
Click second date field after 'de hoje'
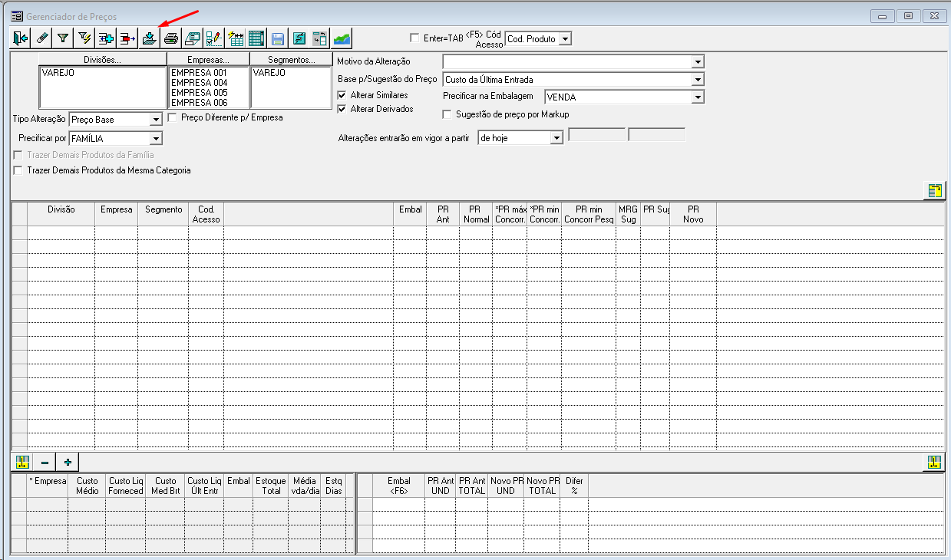click(656, 135)
